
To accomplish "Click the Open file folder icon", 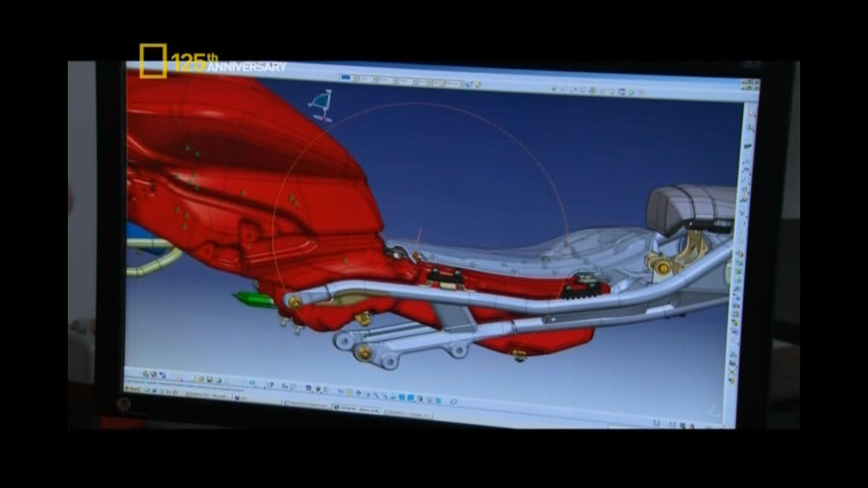I will 201,379.
